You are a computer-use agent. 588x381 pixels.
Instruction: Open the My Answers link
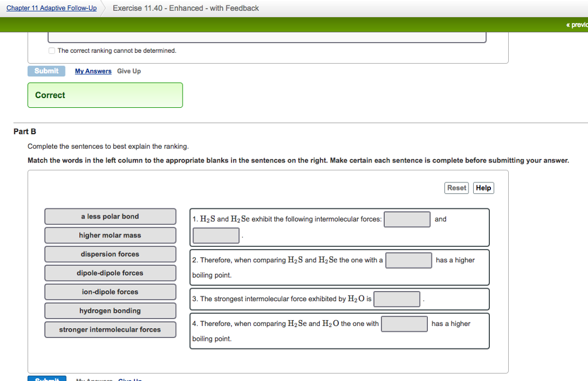(x=93, y=71)
